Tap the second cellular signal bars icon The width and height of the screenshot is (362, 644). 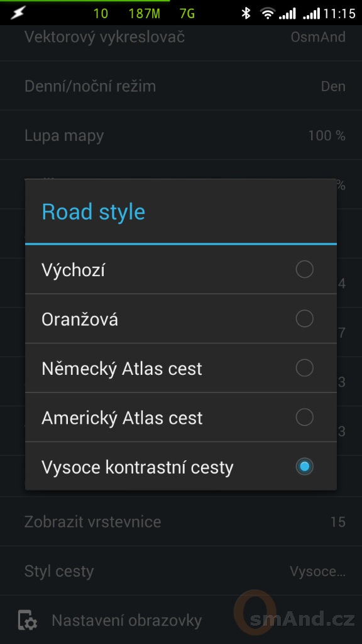[x=312, y=14]
